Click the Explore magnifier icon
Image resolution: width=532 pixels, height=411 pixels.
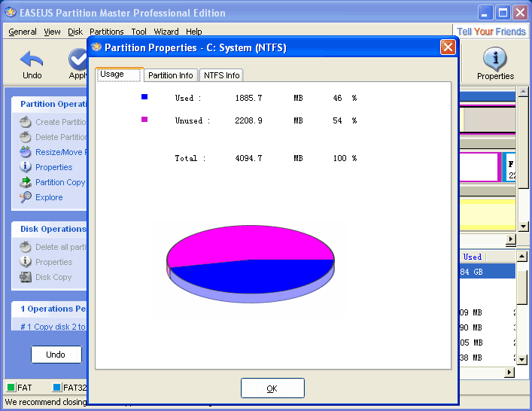coord(26,197)
